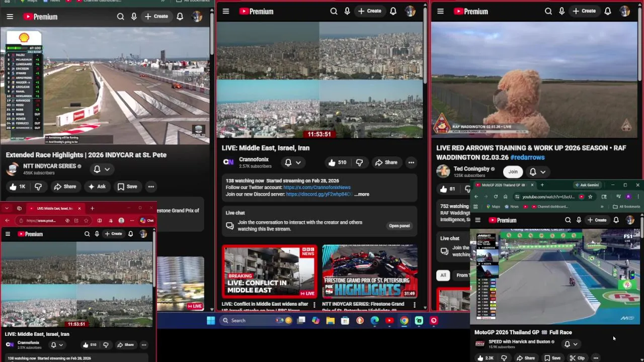Screen dimensions: 644x362
Task: Expand description with ...more in Crannofonix window
Action: coord(362,194)
